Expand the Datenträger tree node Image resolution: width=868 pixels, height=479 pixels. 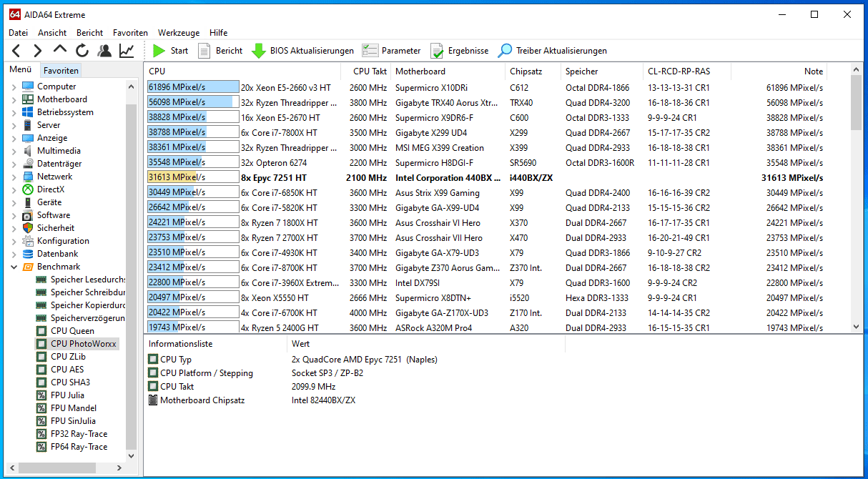coord(14,164)
